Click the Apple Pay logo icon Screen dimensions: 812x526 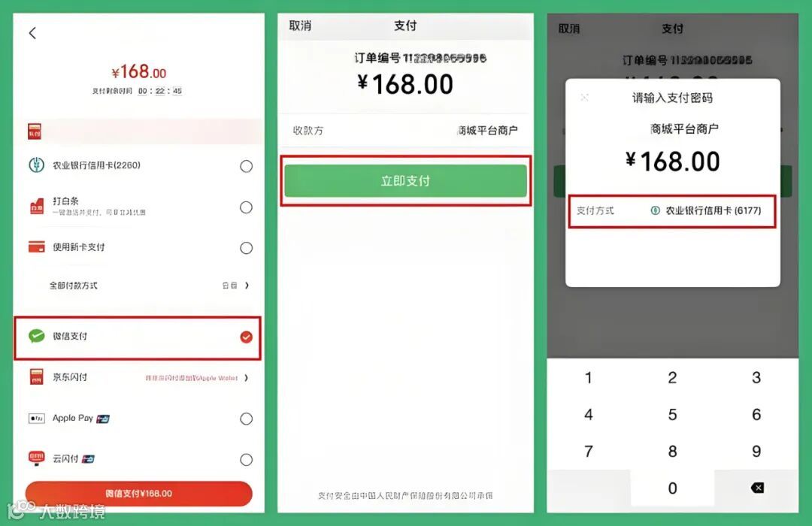click(36, 419)
